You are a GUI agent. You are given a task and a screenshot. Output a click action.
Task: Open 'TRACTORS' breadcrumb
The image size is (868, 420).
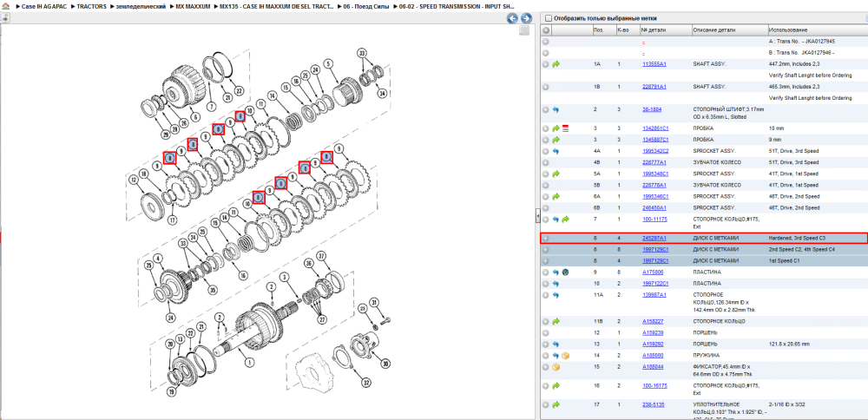tap(91, 7)
